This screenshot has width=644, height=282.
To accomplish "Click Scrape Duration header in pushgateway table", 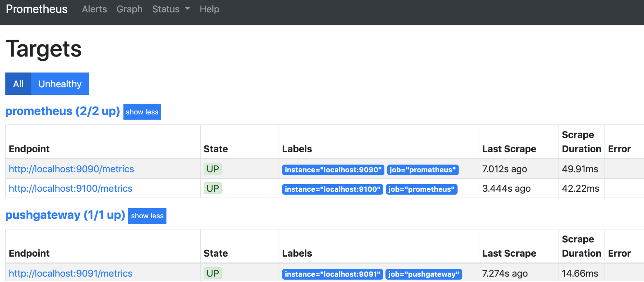I will [581, 246].
